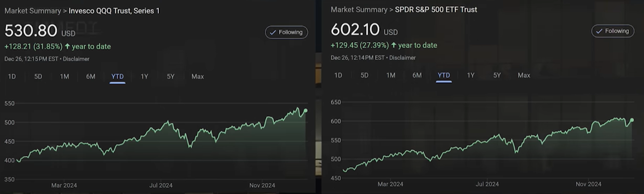Click Mar 2024 axis label on QQQ chart
The width and height of the screenshot is (644, 194).
pos(64,185)
